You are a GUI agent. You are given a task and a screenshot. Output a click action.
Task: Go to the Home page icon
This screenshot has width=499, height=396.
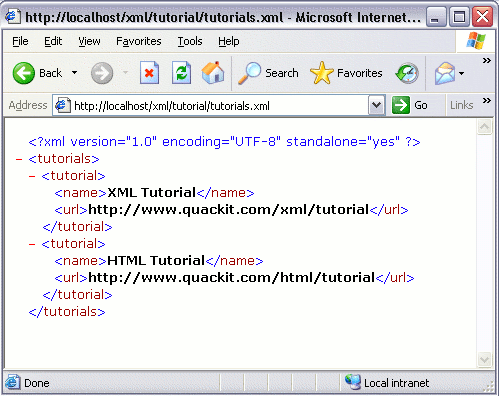[213, 72]
